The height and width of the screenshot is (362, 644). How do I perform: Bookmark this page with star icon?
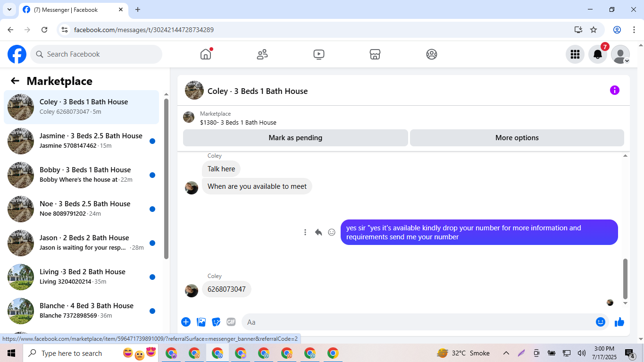click(x=594, y=30)
